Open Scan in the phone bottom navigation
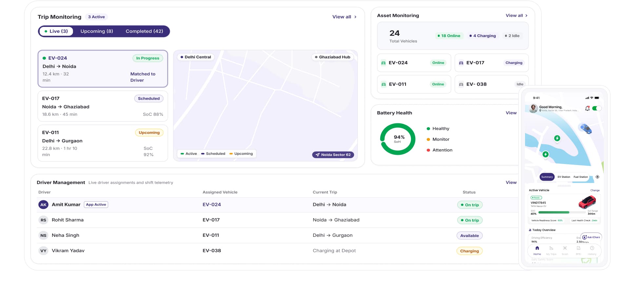 coord(565,251)
